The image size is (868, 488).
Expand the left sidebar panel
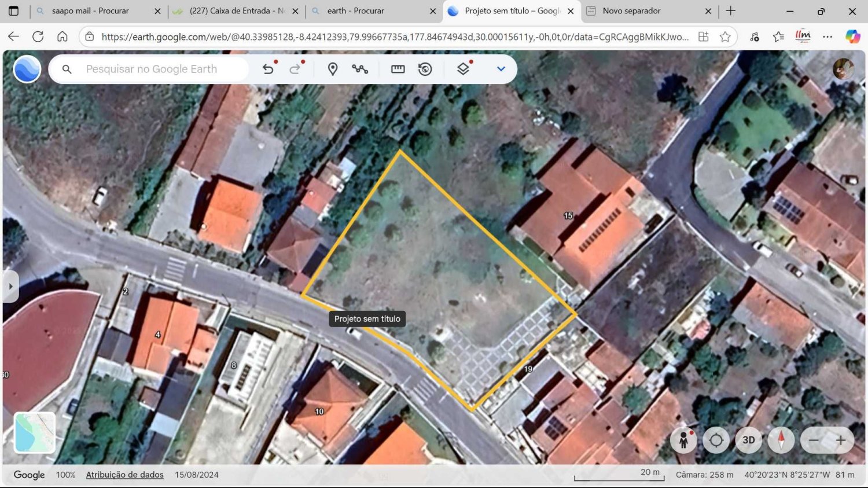10,286
